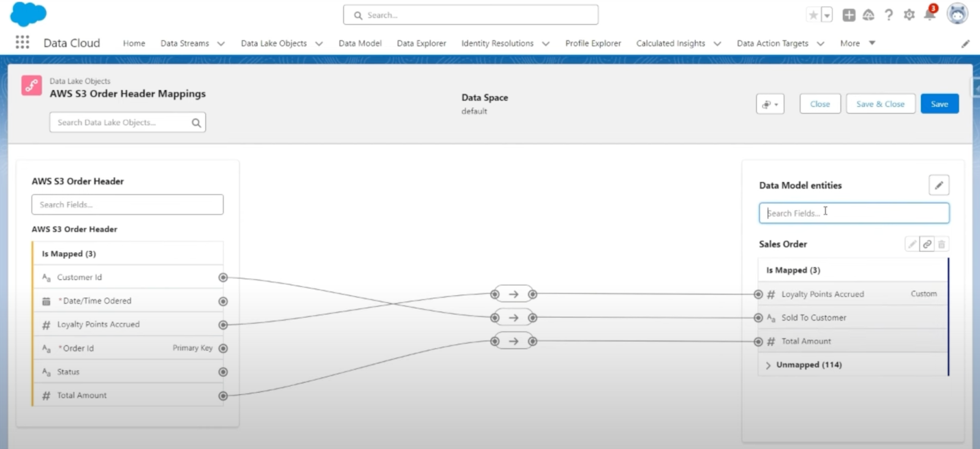
Task: Click the Sales Order entity title
Action: (x=783, y=244)
